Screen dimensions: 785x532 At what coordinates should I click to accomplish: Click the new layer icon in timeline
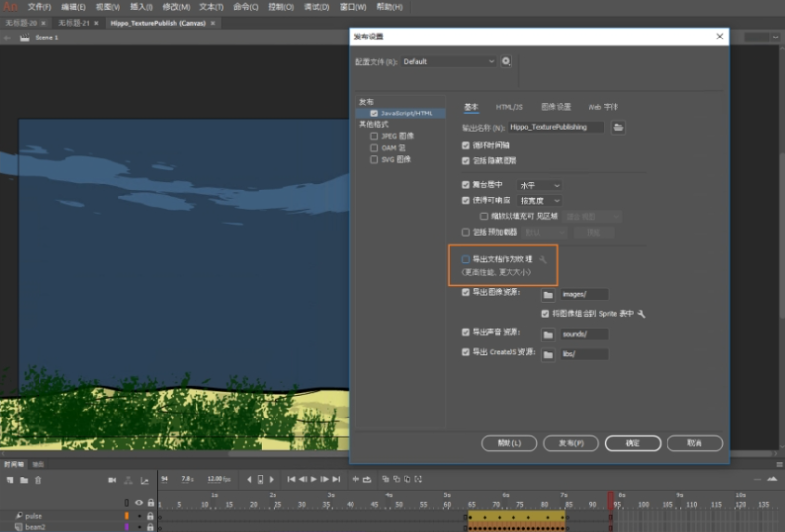point(10,480)
